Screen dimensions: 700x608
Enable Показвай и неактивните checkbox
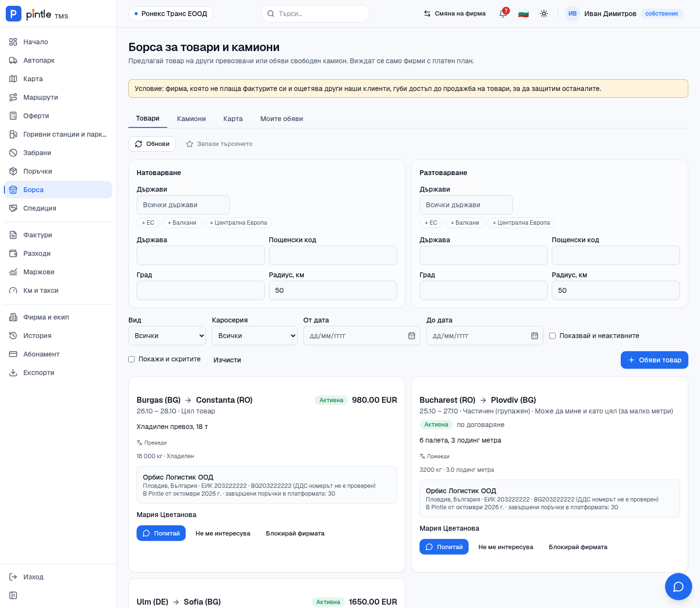pyautogui.click(x=552, y=336)
